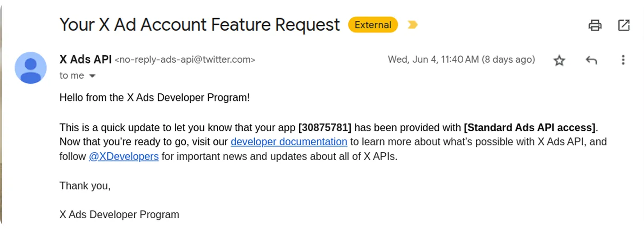Image resolution: width=644 pixels, height=229 pixels.
Task: Click the sender name X Ads API
Action: coord(86,59)
